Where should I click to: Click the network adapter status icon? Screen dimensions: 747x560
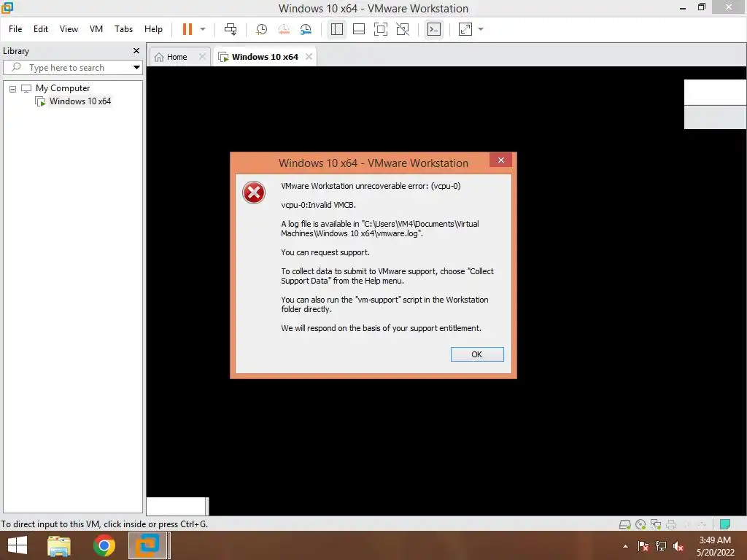(656, 524)
